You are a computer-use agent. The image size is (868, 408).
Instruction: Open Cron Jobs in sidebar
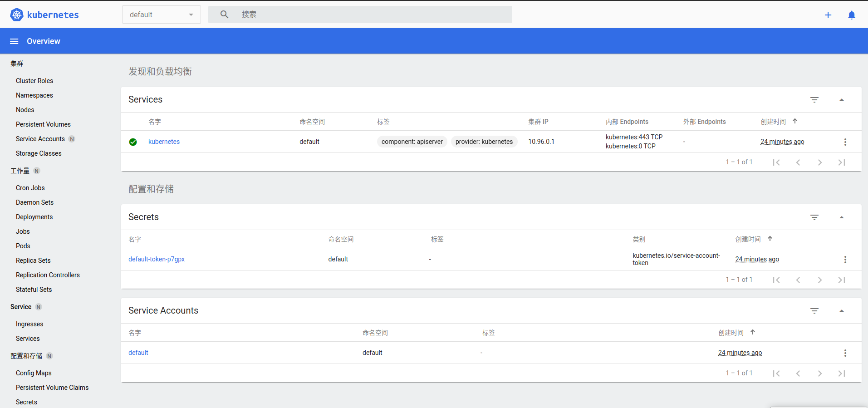point(30,188)
